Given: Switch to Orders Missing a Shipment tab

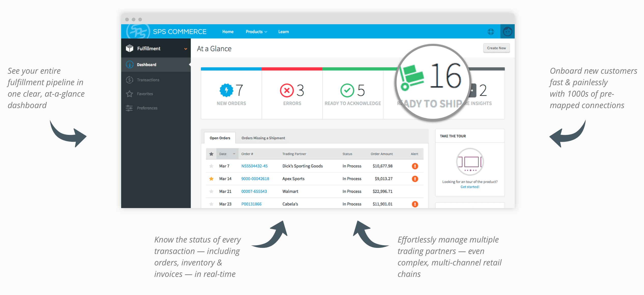Looking at the screenshot, I should pos(263,138).
